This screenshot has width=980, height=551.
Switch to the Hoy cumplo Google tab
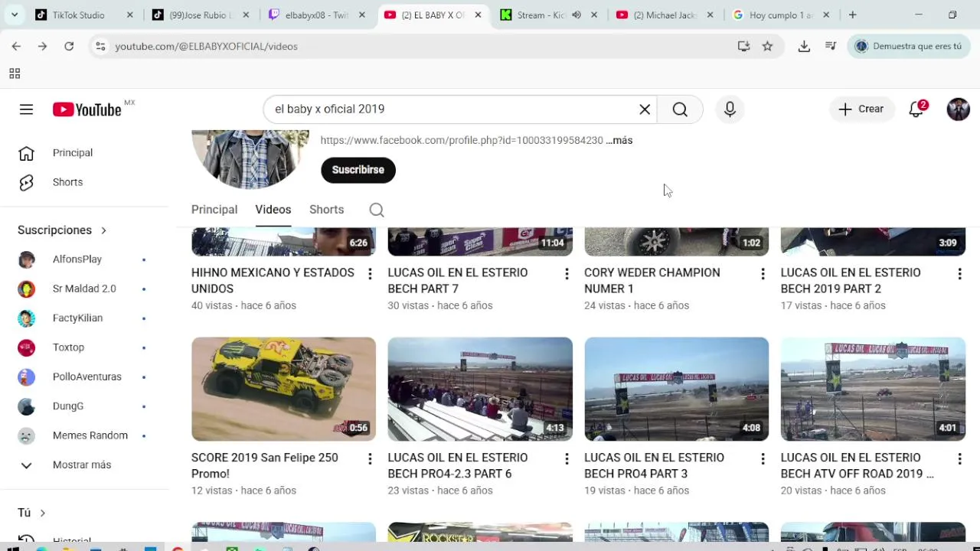click(781, 15)
